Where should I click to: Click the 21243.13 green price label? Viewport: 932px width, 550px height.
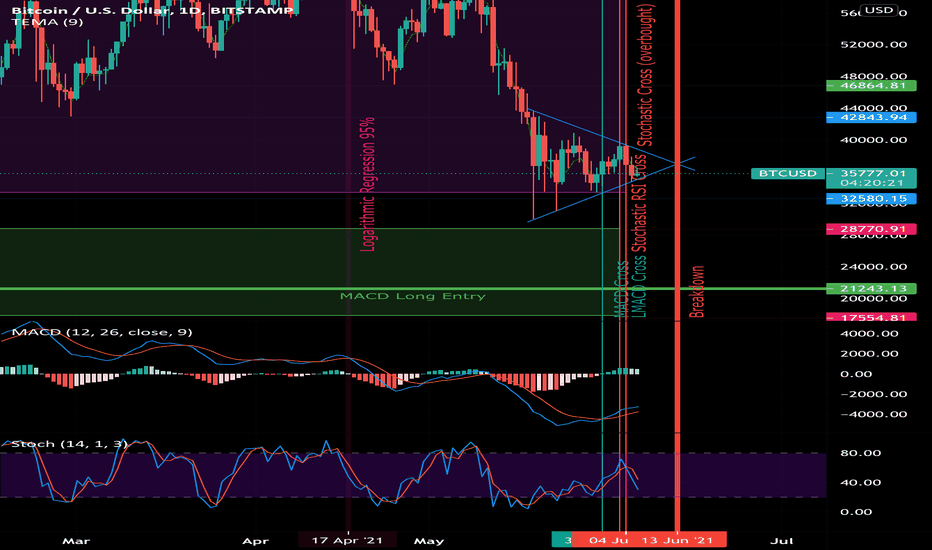click(x=871, y=288)
